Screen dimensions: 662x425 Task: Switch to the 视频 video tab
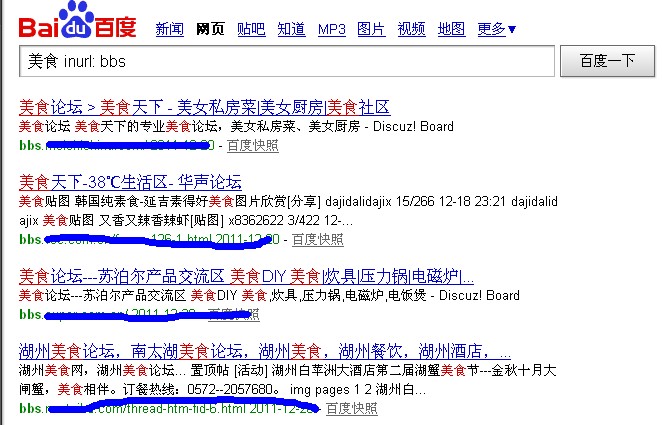[x=412, y=29]
